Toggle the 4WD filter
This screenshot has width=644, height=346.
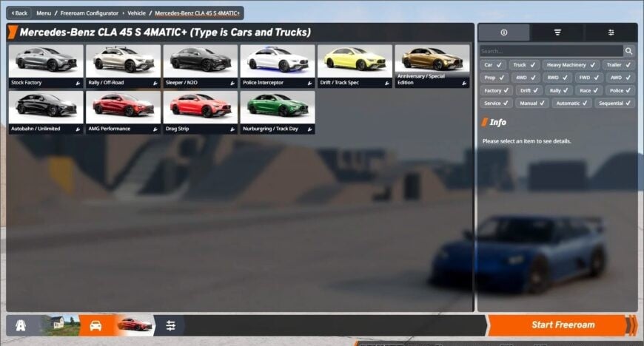click(x=526, y=78)
